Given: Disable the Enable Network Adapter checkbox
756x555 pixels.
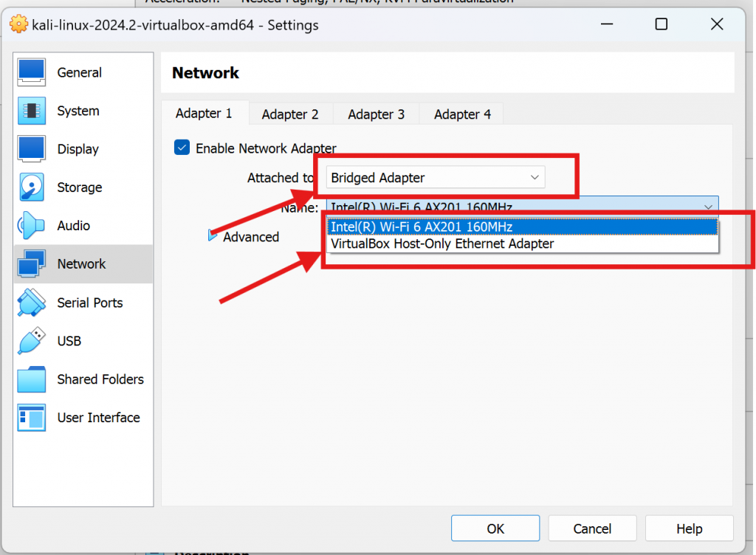Looking at the screenshot, I should tap(182, 148).
